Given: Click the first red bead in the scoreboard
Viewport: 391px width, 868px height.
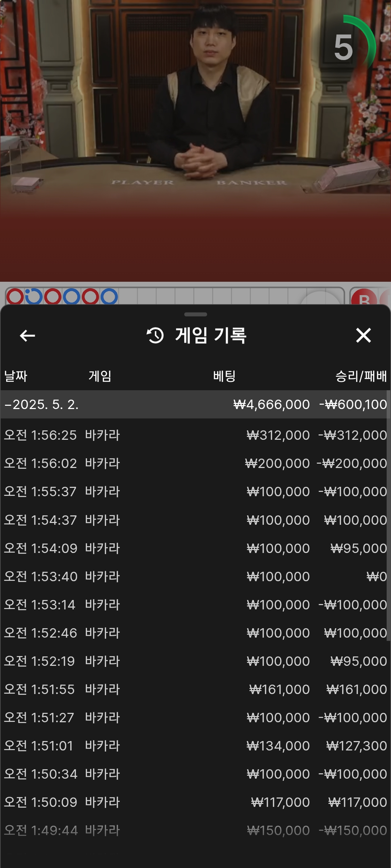Looking at the screenshot, I should click(x=15, y=297).
